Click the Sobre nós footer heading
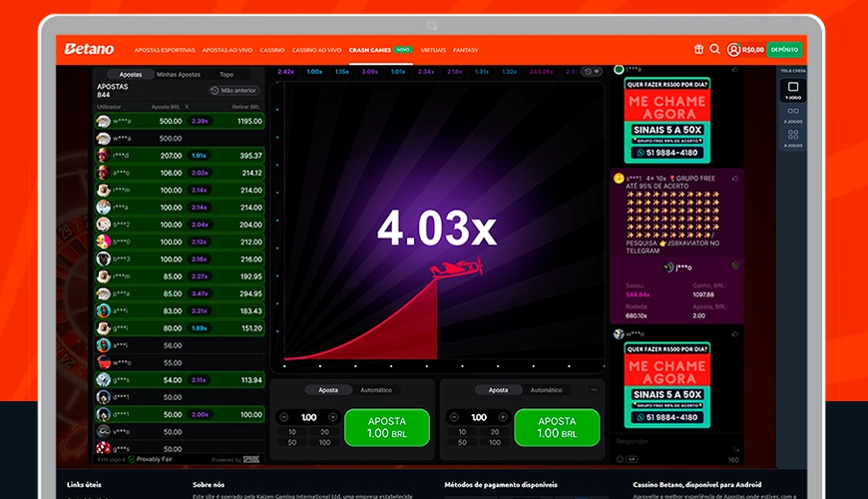868x499 pixels. (209, 485)
